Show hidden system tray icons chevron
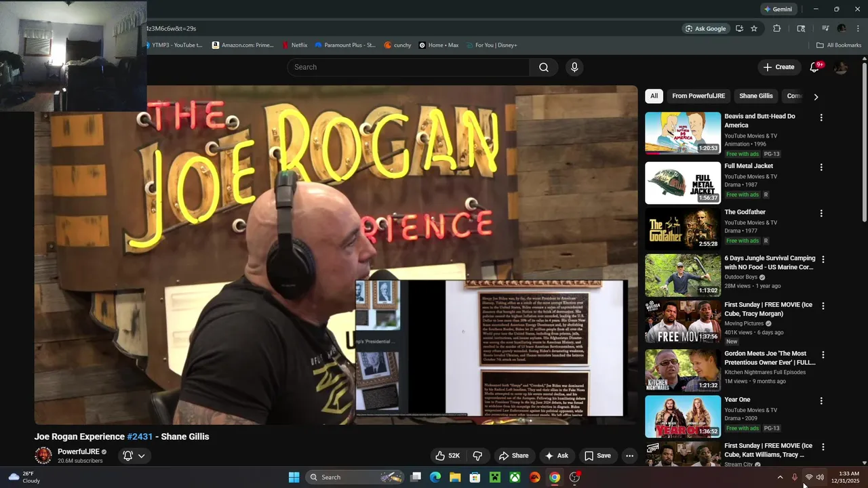868x488 pixels. 780,477
